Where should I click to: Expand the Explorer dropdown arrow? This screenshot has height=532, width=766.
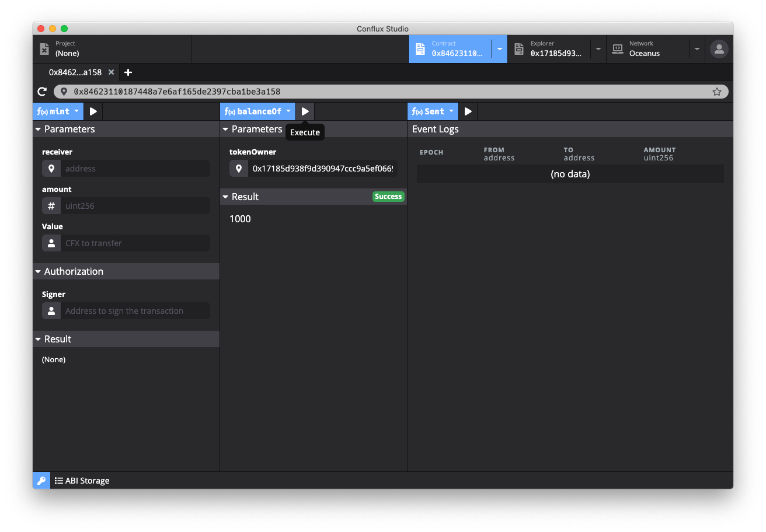(598, 49)
